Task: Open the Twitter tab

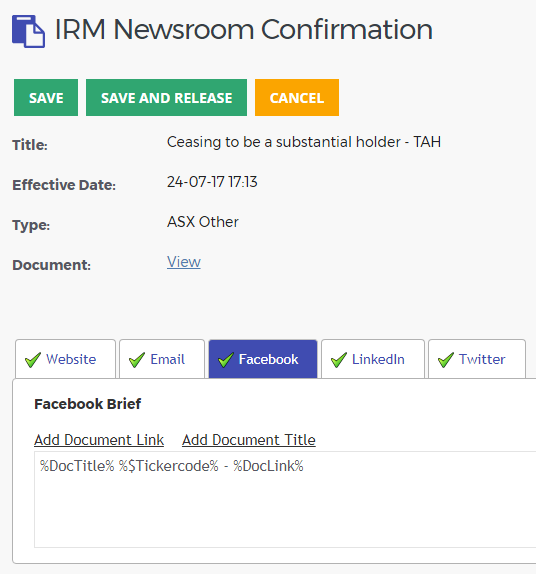Action: (x=477, y=359)
